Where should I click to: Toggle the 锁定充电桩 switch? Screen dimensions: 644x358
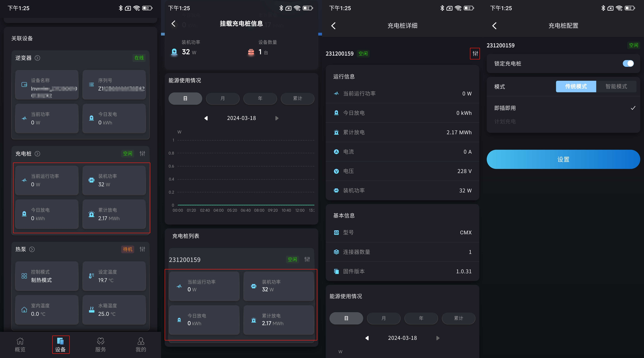click(628, 63)
